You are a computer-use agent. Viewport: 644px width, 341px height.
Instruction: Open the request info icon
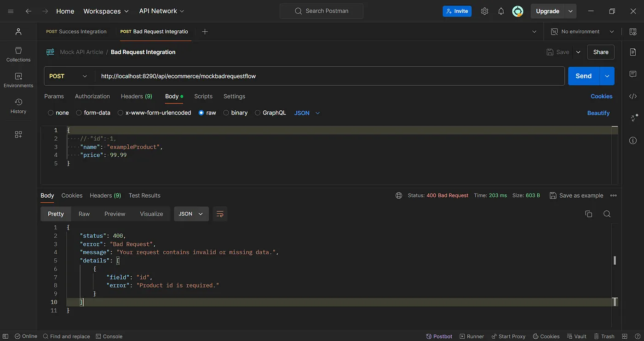(x=633, y=140)
